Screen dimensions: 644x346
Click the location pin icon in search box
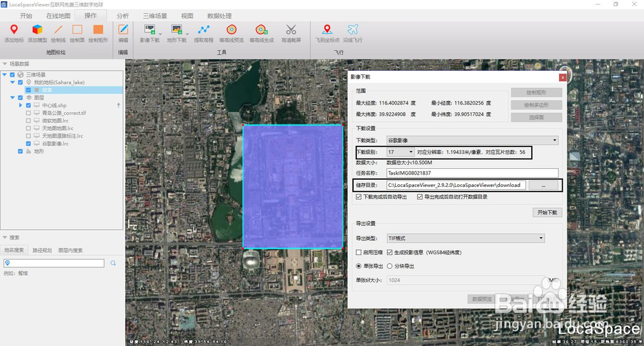7,263
